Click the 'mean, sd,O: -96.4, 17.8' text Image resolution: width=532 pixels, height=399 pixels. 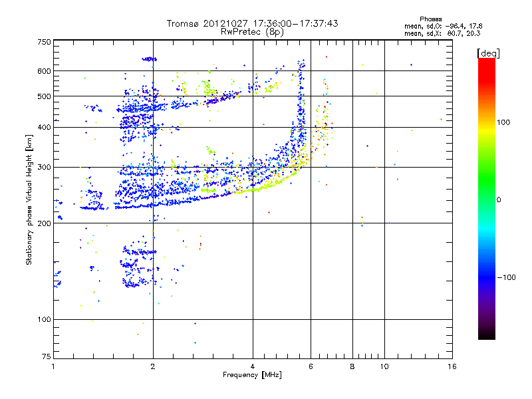coord(443,26)
